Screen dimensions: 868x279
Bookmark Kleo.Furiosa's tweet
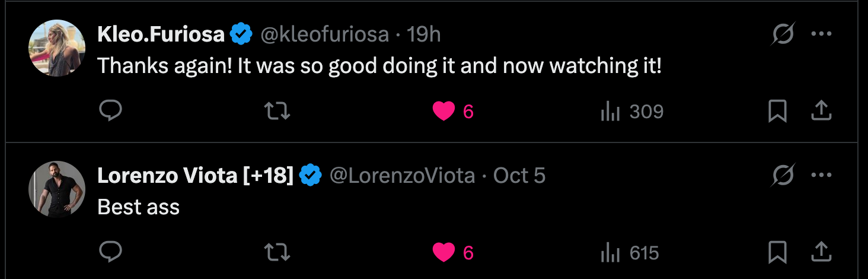(x=777, y=111)
